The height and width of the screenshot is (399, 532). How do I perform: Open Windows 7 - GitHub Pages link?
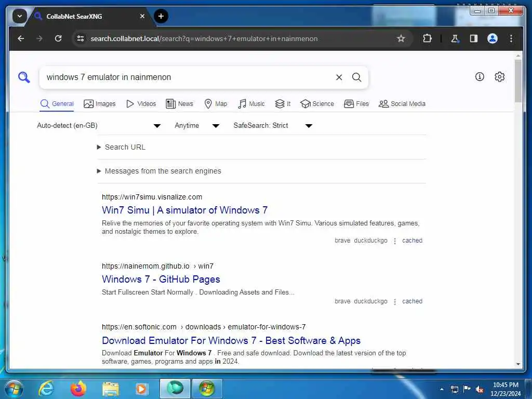(161, 279)
